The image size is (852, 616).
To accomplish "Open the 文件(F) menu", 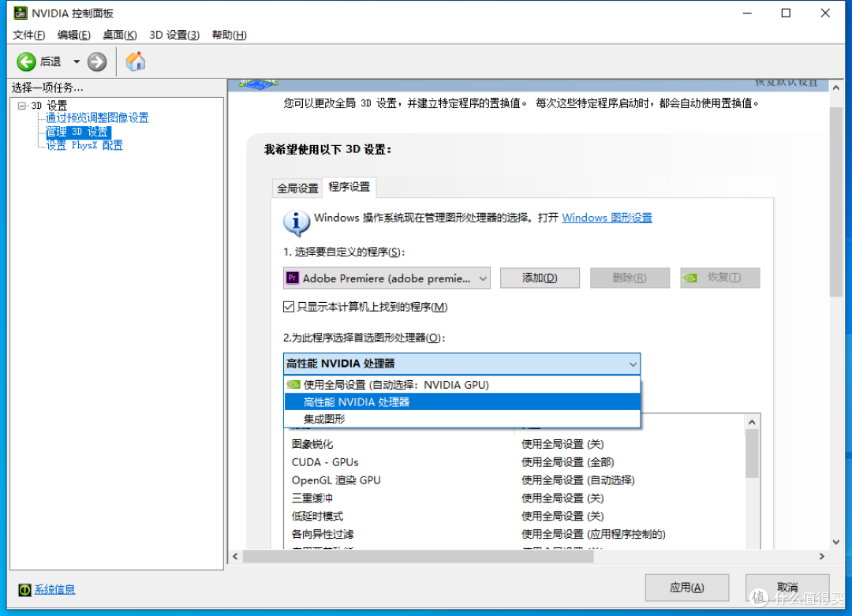I will 29,35.
